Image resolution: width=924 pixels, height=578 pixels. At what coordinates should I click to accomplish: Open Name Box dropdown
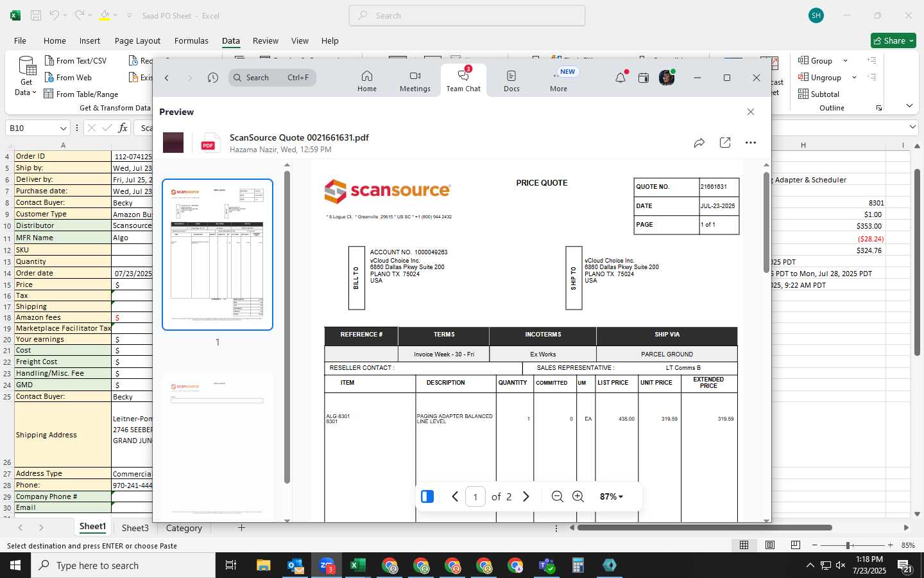63,128
